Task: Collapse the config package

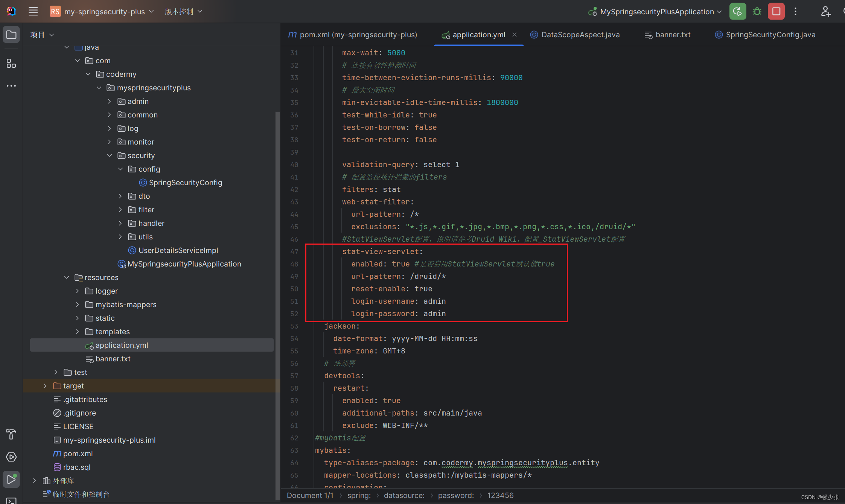Action: pyautogui.click(x=120, y=169)
